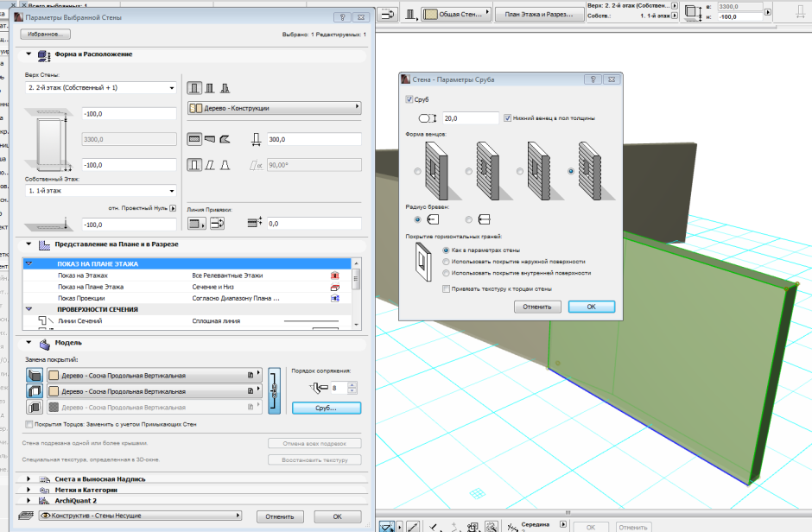Select slanted wall geometry icon
Image resolution: width=812 pixels, height=532 pixels.
click(x=210, y=165)
